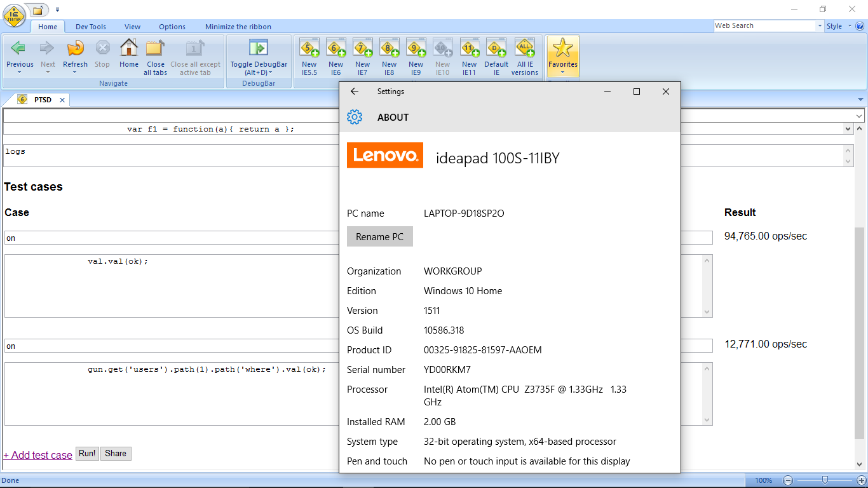Click the val.val(ok) code area

click(358, 286)
